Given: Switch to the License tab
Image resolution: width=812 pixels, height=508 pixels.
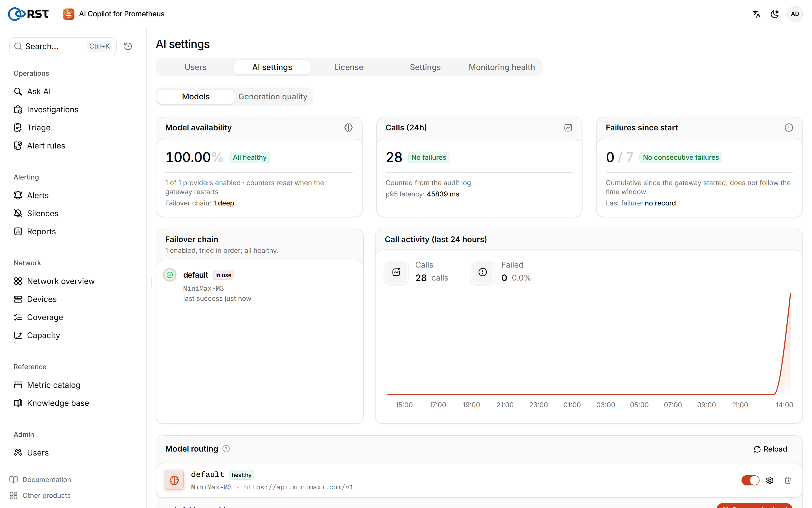Looking at the screenshot, I should pos(348,67).
